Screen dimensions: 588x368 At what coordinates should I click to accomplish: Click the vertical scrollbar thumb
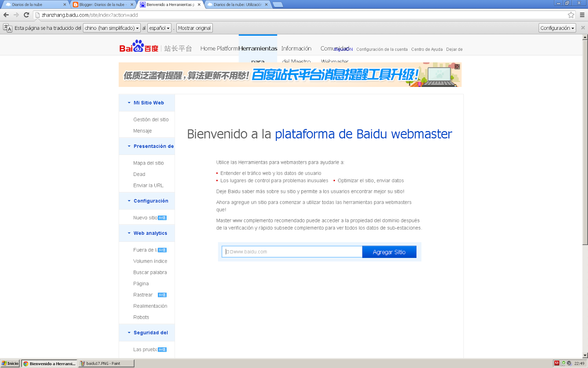[x=585, y=142]
